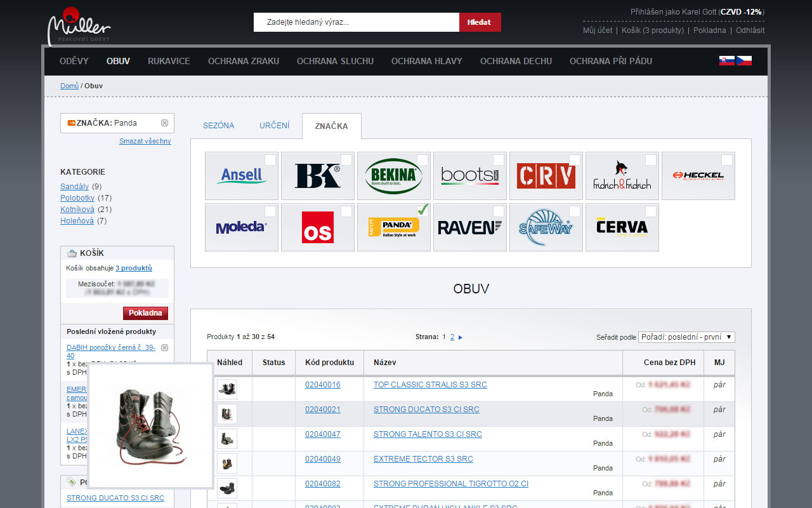Select the Heckel brand logo
Viewport: 812px width, 508px height.
point(698,176)
